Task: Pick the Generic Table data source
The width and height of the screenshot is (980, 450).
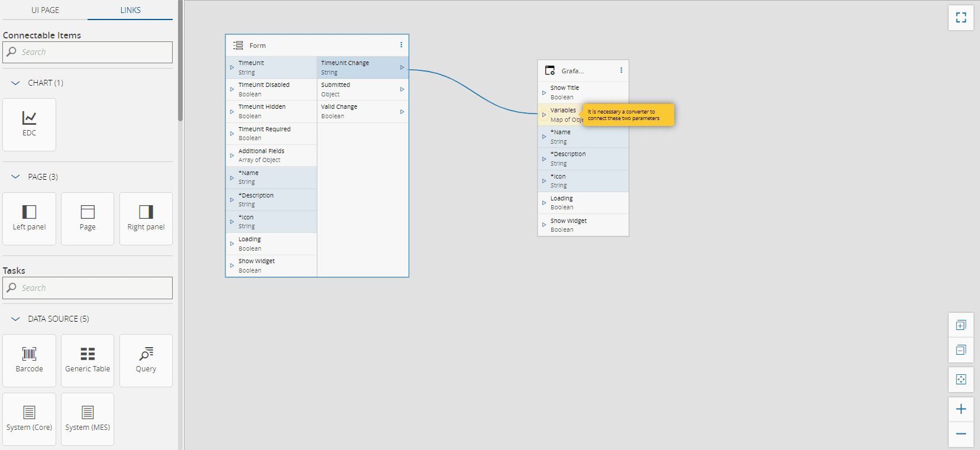Action: point(88,360)
